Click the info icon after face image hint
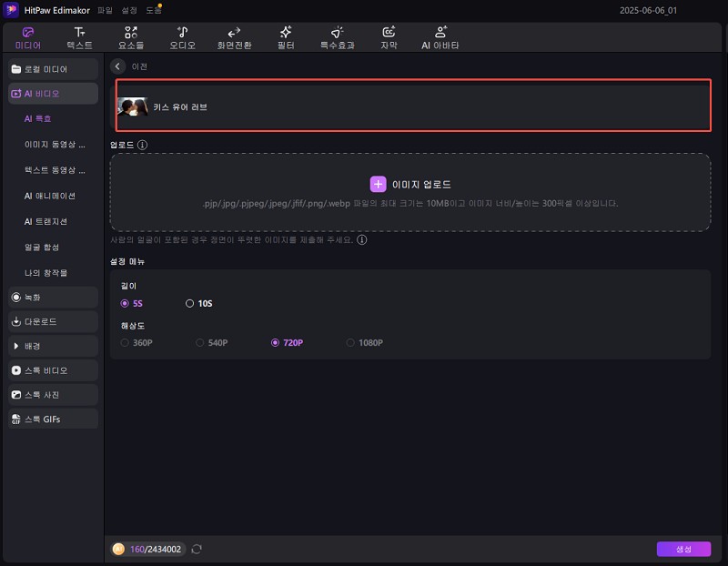This screenshot has width=728, height=566. tap(361, 239)
